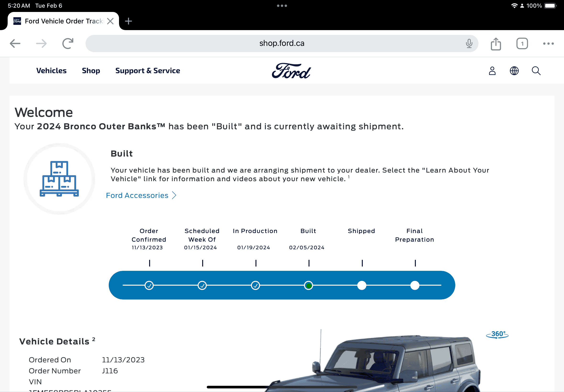Select the Final Preparation progress marker
The width and height of the screenshot is (564, 392).
click(415, 285)
